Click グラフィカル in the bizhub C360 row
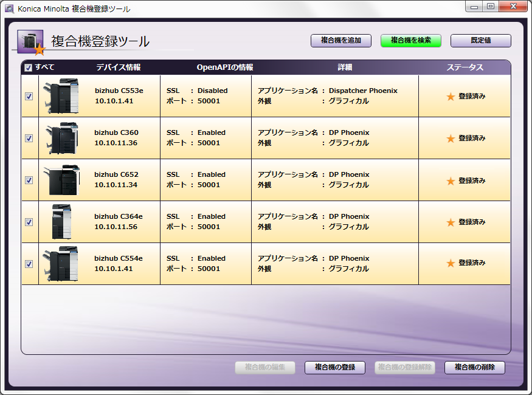Screen dimensions: 532x395 pos(348,143)
